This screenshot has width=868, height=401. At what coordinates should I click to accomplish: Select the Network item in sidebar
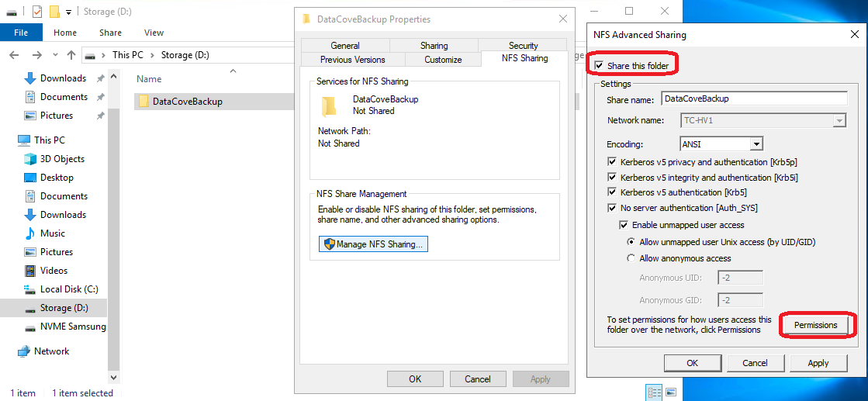(51, 351)
